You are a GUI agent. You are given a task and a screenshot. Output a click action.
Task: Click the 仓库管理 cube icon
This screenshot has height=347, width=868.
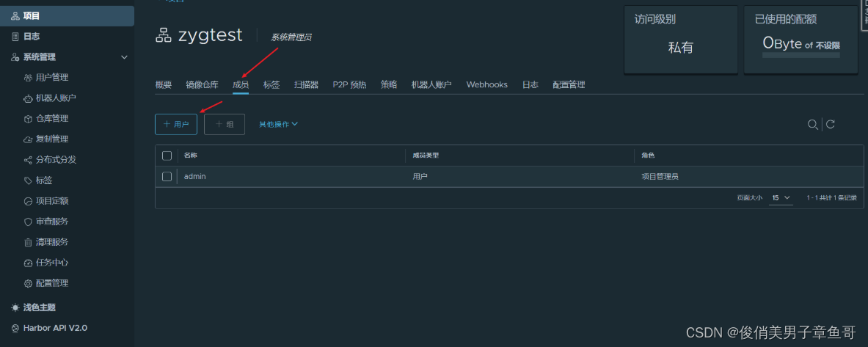point(28,118)
